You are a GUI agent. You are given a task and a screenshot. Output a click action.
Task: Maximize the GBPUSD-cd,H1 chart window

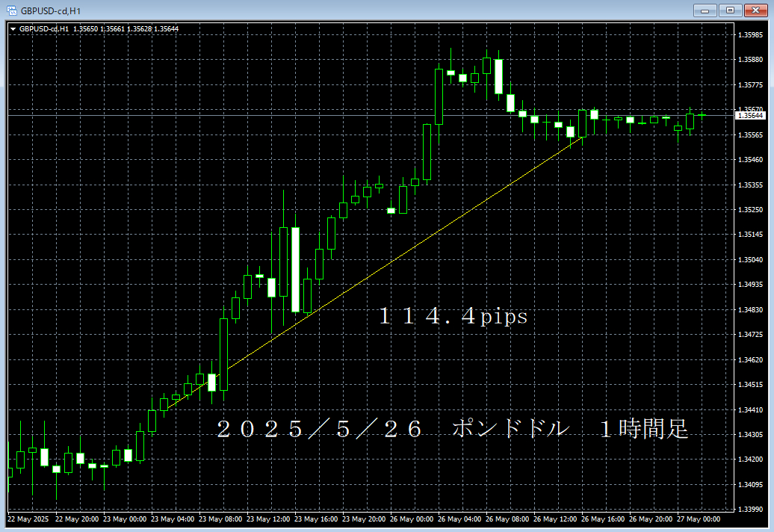tap(730, 10)
